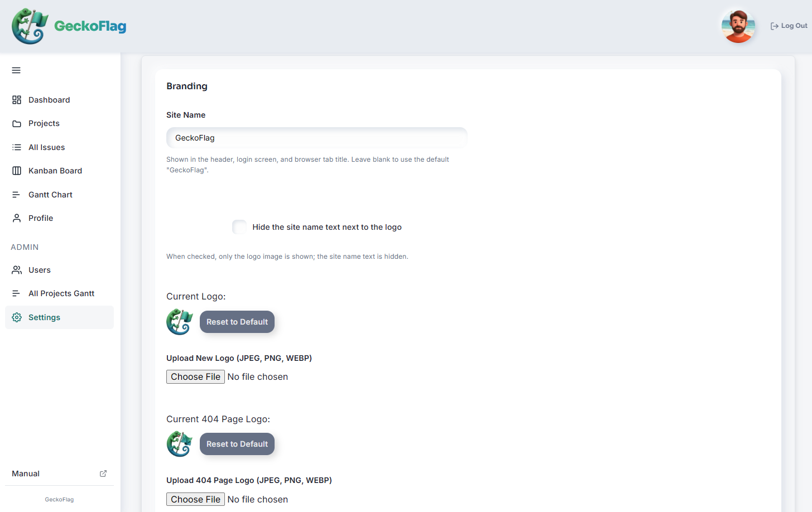Click the current 404 page logo preview

coord(180,444)
